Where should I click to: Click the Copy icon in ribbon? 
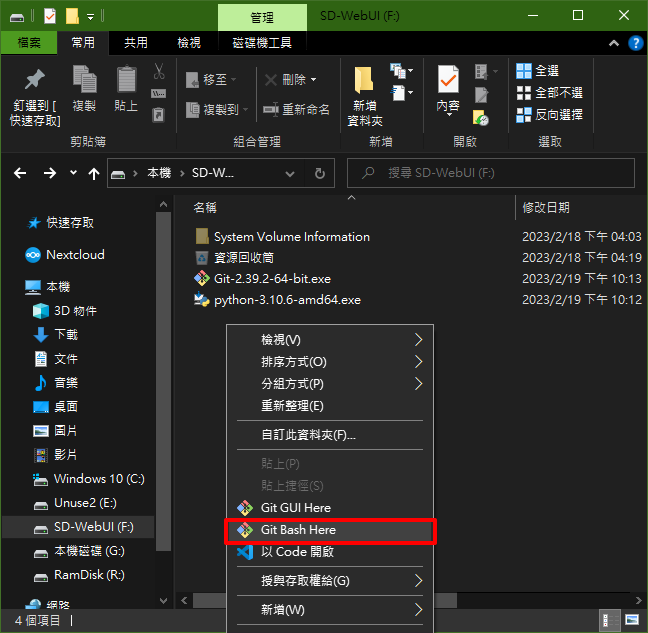point(84,79)
